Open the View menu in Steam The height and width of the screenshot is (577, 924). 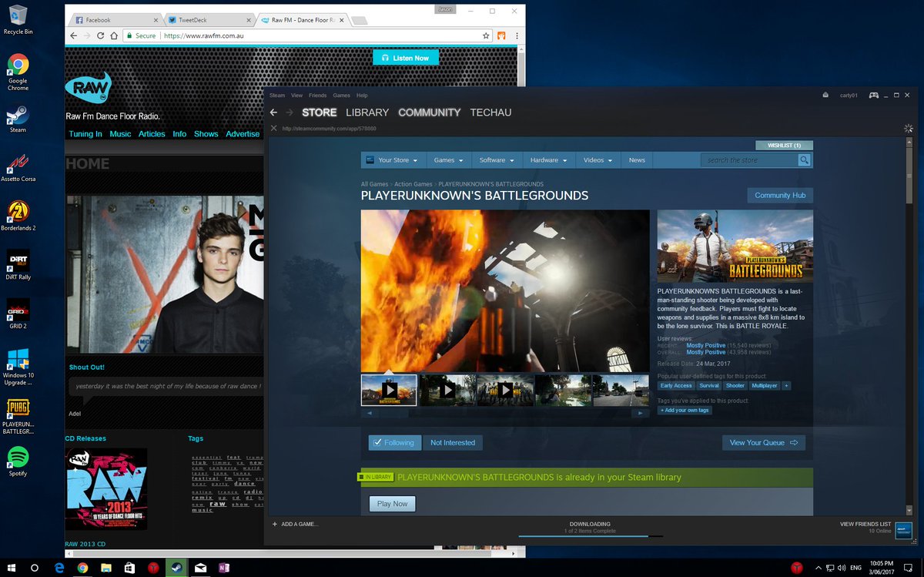(x=296, y=96)
